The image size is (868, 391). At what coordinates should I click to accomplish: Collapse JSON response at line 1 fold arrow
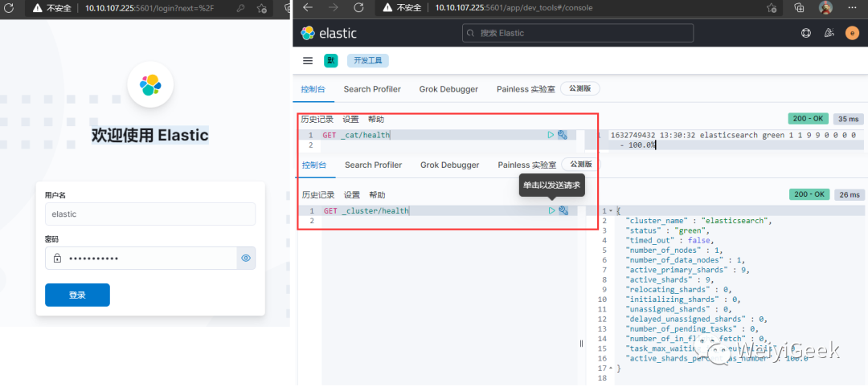click(611, 210)
